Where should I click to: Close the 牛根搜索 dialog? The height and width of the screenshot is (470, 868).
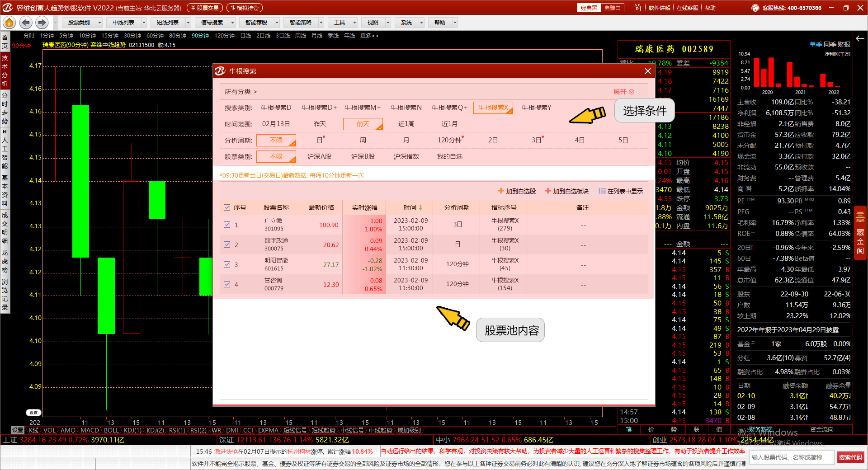(x=648, y=71)
